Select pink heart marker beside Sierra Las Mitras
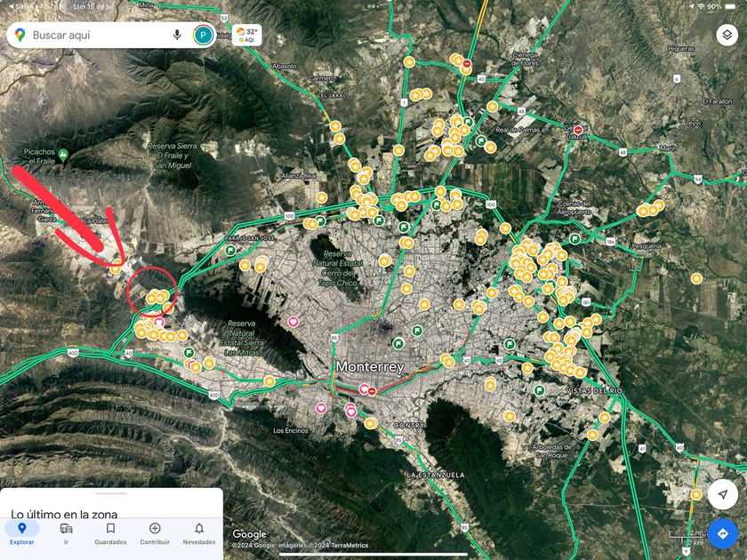Image resolution: width=747 pixels, height=560 pixels. click(x=293, y=322)
